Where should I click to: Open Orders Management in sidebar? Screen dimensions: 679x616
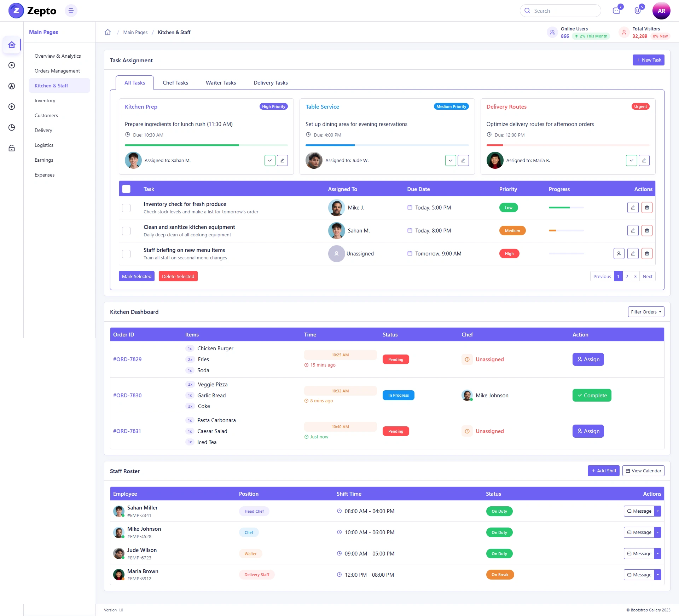coord(57,71)
